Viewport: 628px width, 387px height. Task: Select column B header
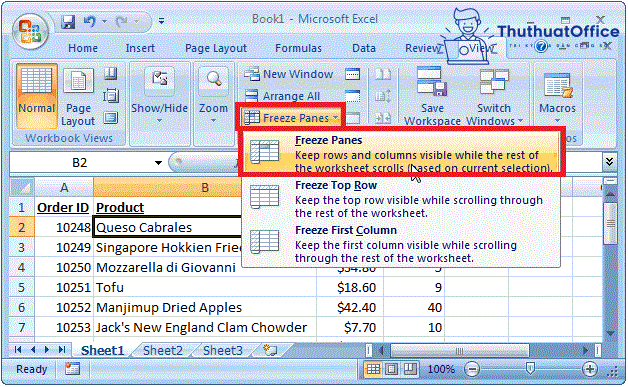204,187
